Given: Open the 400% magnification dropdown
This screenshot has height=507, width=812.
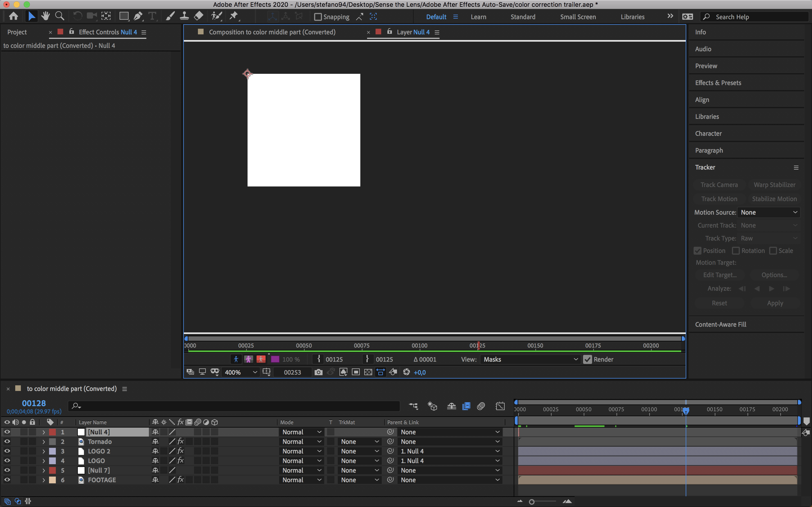Looking at the screenshot, I should click(240, 372).
